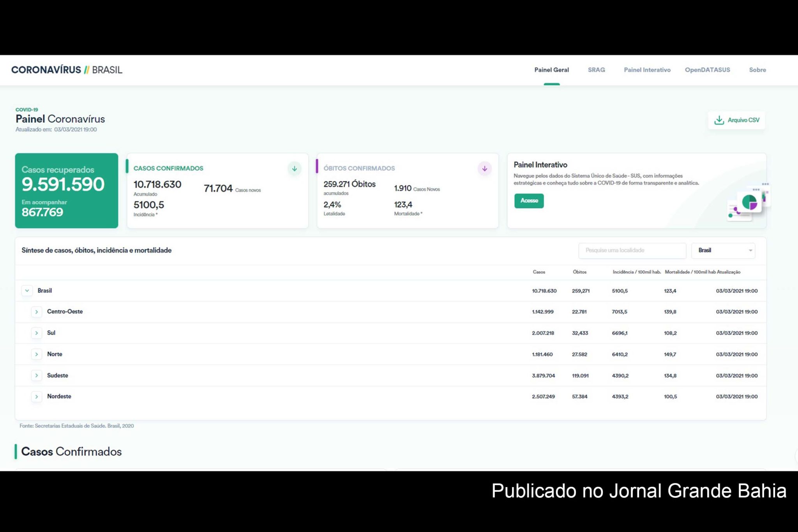
Task: Click the Fonte: Secretarias Estaduais de Saúde note
Action: tap(76, 426)
